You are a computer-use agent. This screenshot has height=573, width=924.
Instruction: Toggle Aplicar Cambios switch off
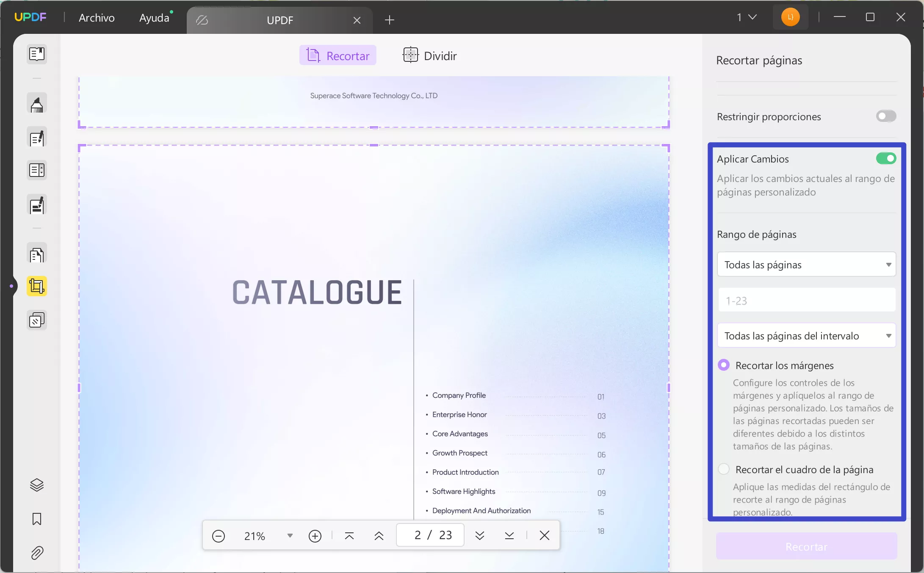(x=886, y=159)
